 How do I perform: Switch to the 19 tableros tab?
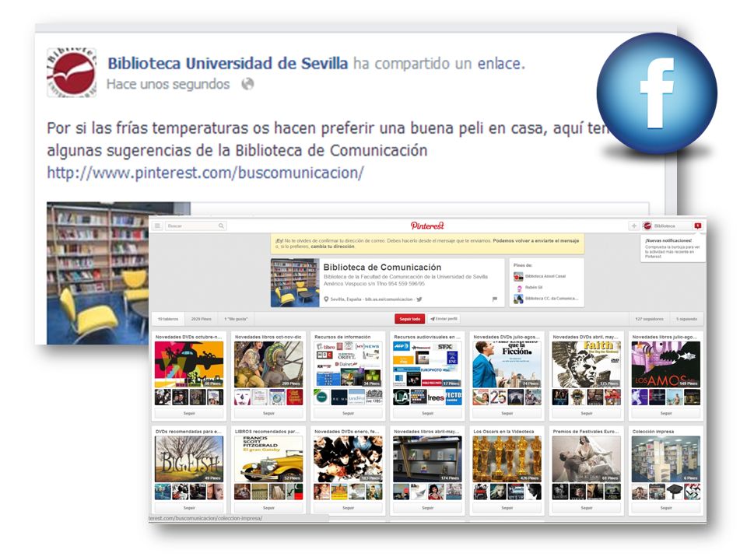[x=168, y=319]
